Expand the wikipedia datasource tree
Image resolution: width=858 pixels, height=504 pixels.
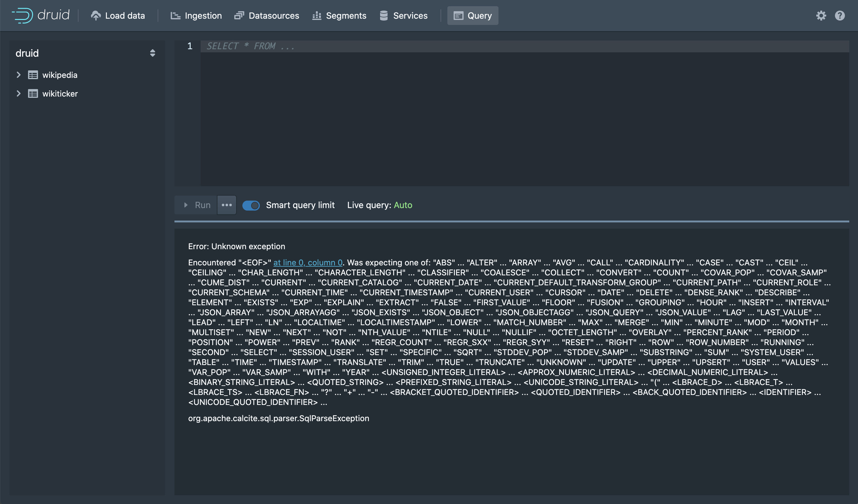click(19, 75)
